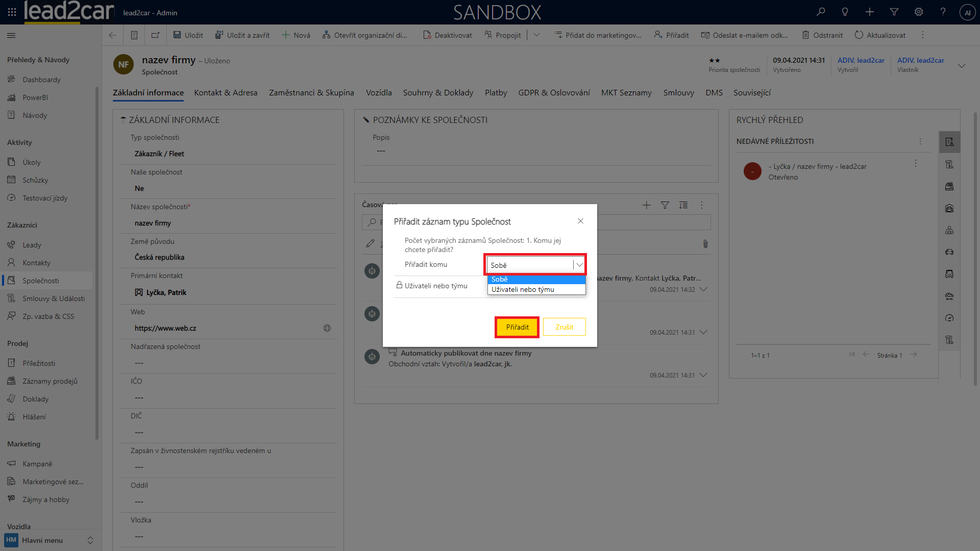Open settings gear in top bar

pyautogui.click(x=919, y=12)
